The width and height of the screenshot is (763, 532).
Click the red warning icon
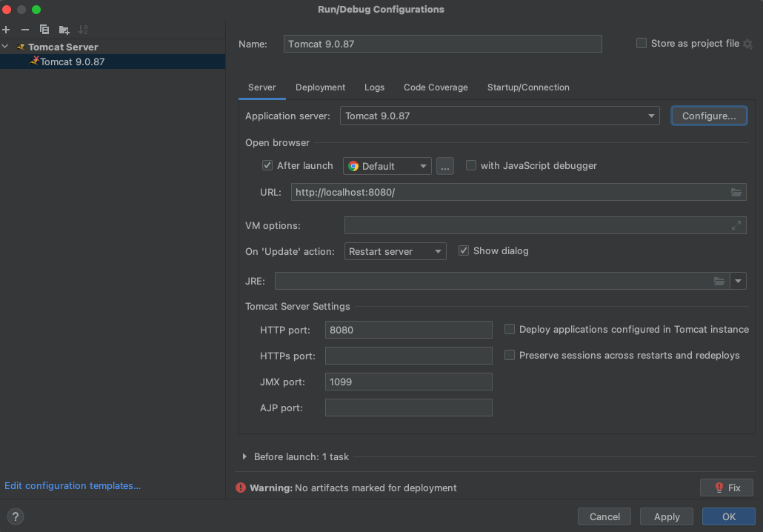tap(241, 488)
